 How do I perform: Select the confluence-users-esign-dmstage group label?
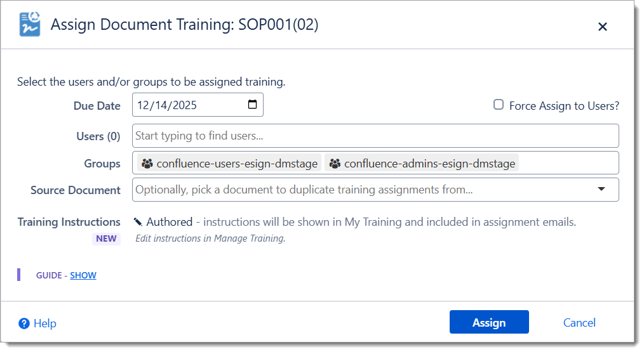coord(237,164)
